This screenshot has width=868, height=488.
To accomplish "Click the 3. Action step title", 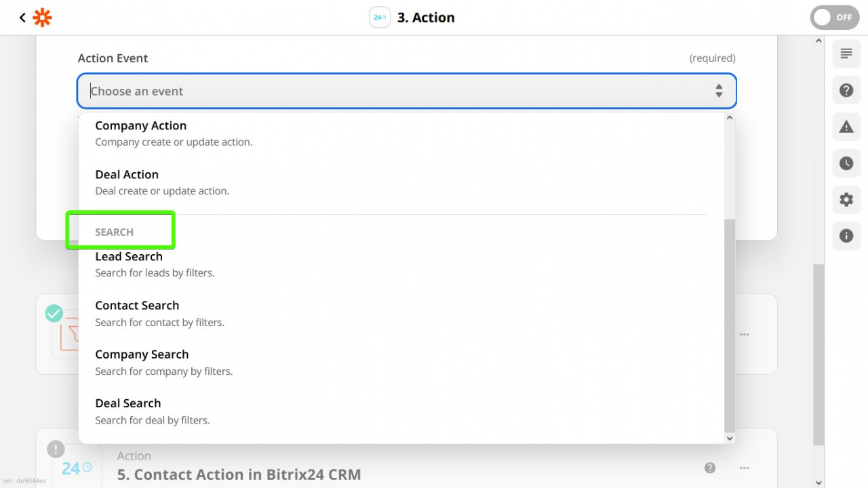I will (x=426, y=18).
